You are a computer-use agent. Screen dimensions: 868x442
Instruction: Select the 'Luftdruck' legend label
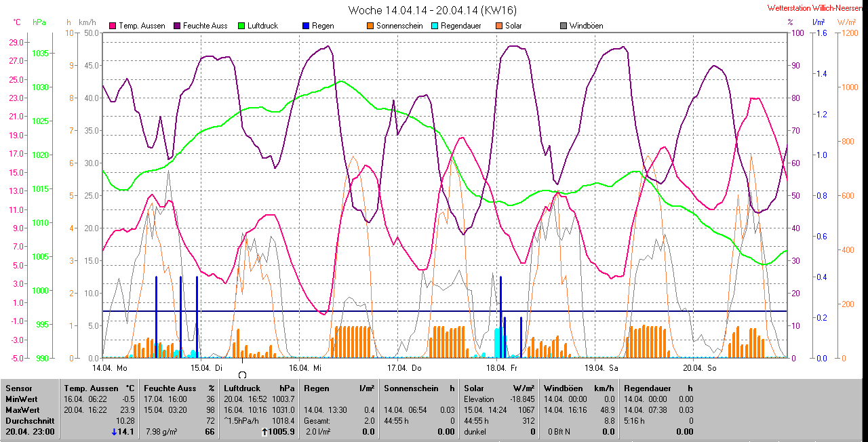[x=262, y=26]
